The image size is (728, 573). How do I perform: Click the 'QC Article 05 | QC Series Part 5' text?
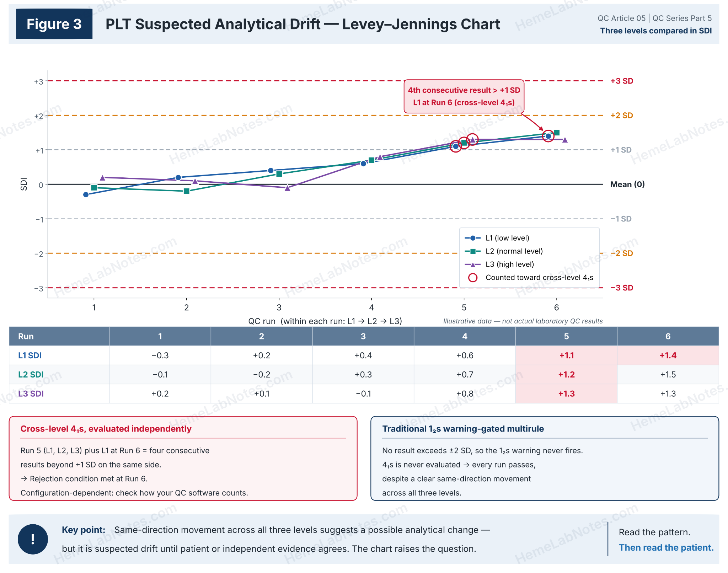click(654, 18)
